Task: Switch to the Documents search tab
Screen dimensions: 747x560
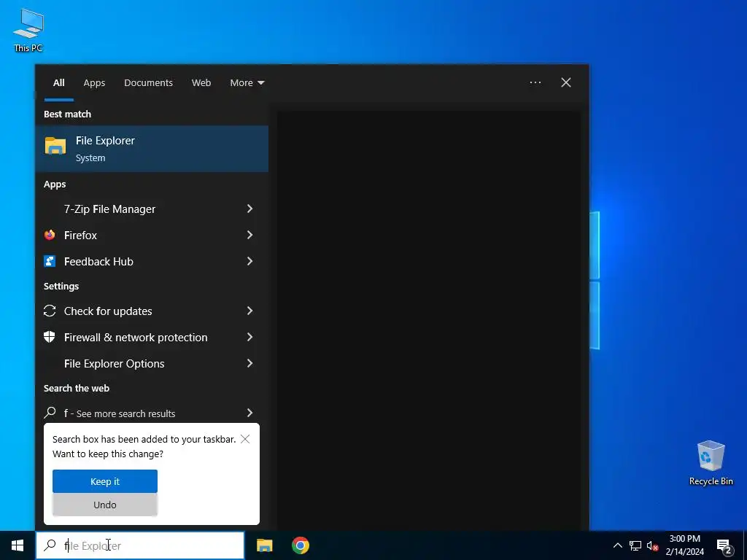Action: (x=148, y=83)
